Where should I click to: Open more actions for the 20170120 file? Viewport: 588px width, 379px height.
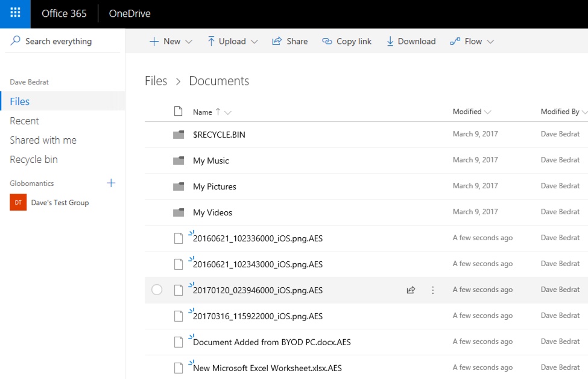click(x=432, y=290)
